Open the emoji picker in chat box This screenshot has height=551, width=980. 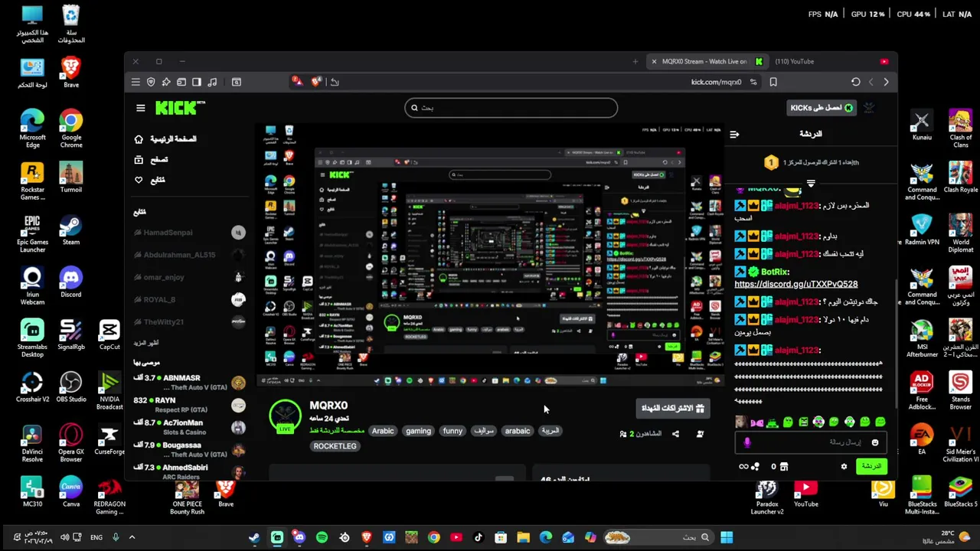coord(875,442)
